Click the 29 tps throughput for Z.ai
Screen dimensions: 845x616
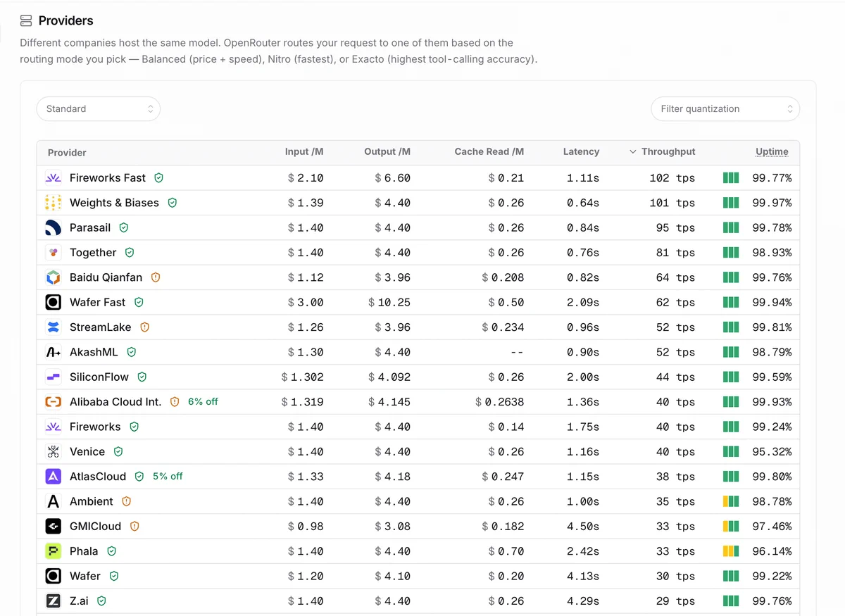675,601
